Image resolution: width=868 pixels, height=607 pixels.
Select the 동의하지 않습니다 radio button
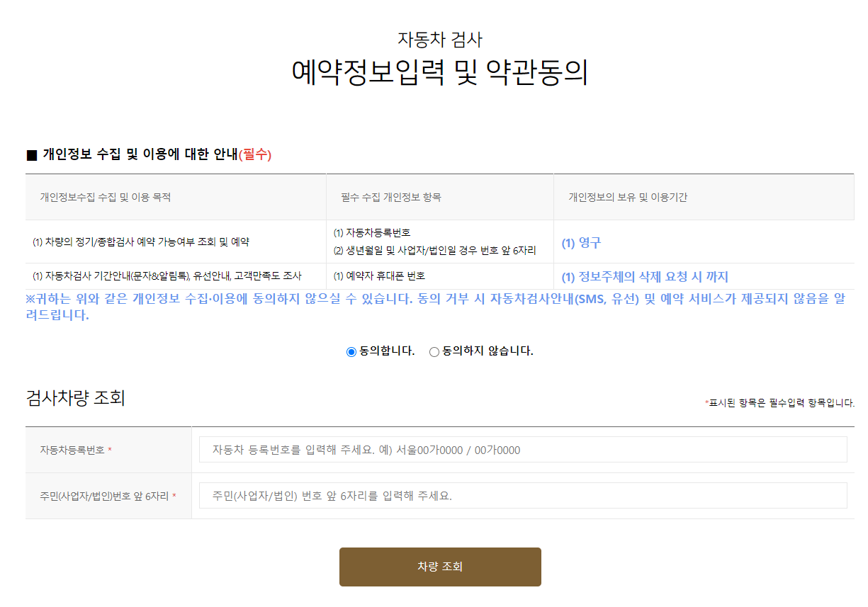click(434, 351)
